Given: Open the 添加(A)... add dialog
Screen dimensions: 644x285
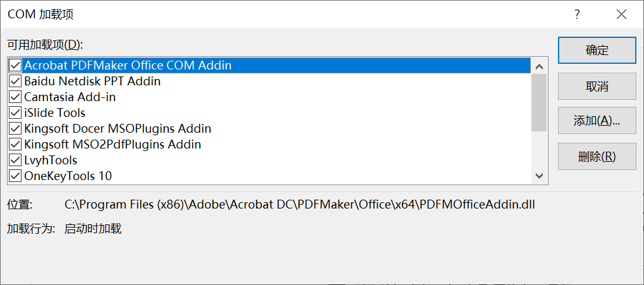Looking at the screenshot, I should point(597,121).
